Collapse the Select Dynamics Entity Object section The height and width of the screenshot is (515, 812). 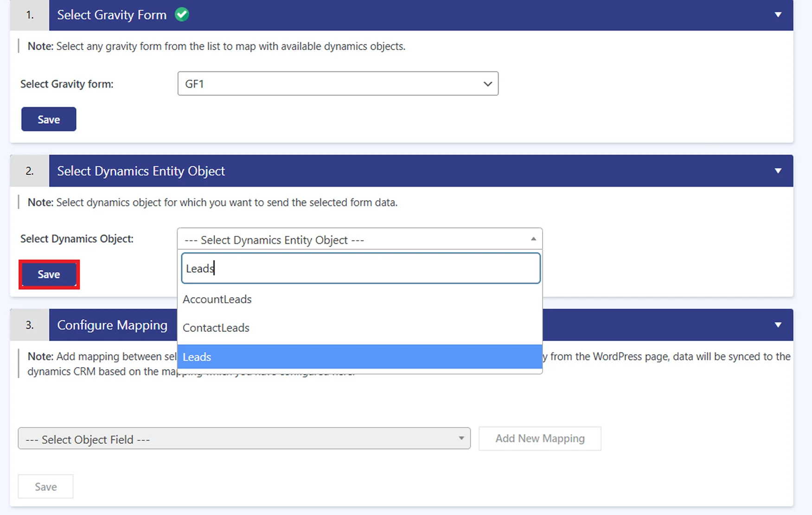pos(778,171)
